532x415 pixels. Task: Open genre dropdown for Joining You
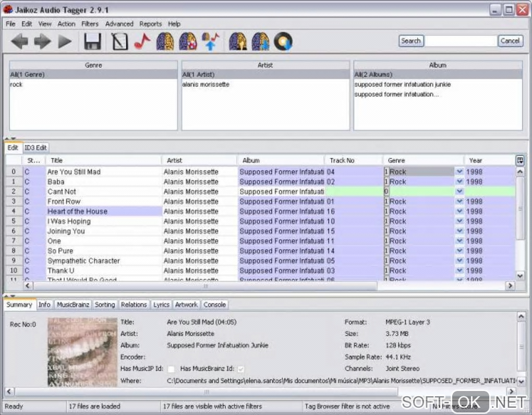point(460,230)
